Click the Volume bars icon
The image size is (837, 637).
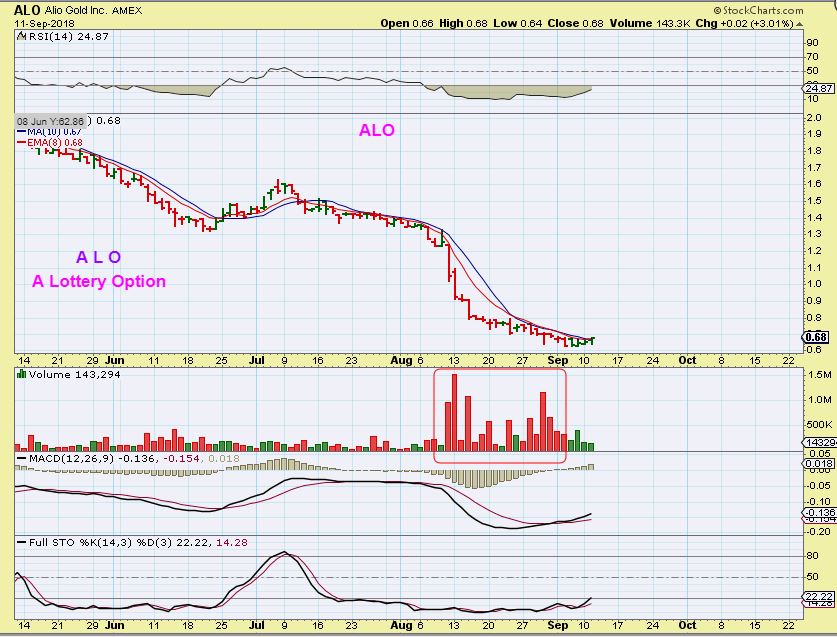point(21,374)
